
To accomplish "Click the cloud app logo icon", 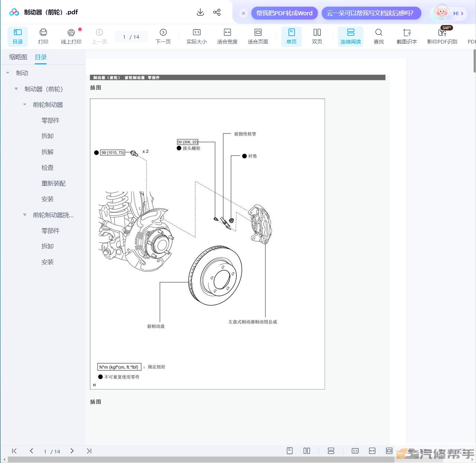I will pos(14,12).
